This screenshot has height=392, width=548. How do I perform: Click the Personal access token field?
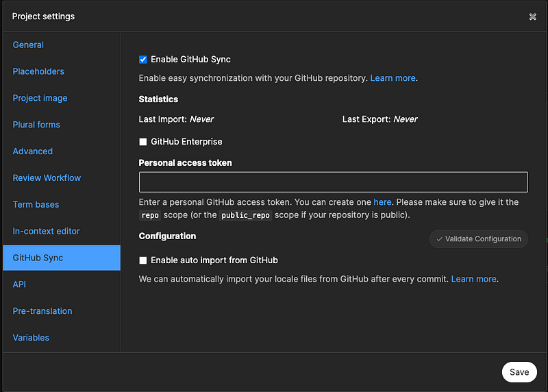point(333,182)
